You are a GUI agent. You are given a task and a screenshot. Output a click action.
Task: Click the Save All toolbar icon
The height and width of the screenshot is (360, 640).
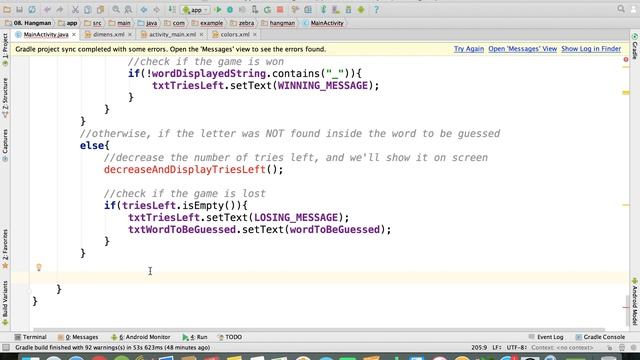tap(19, 9)
